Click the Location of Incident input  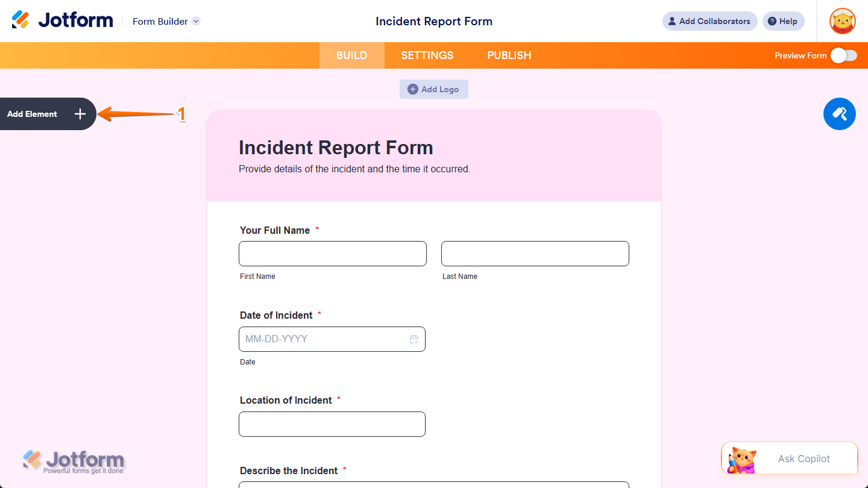click(332, 424)
